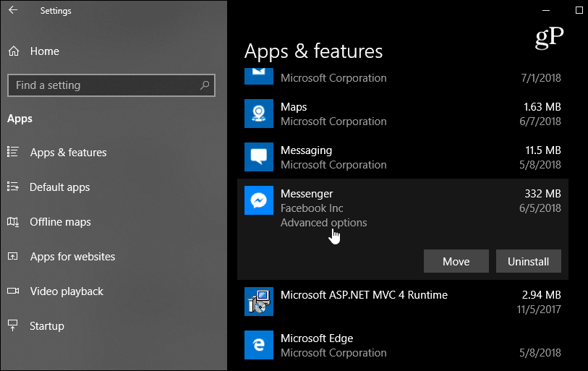The image size is (588, 371).
Task: Click Uninstall button for Messenger
Action: (529, 261)
